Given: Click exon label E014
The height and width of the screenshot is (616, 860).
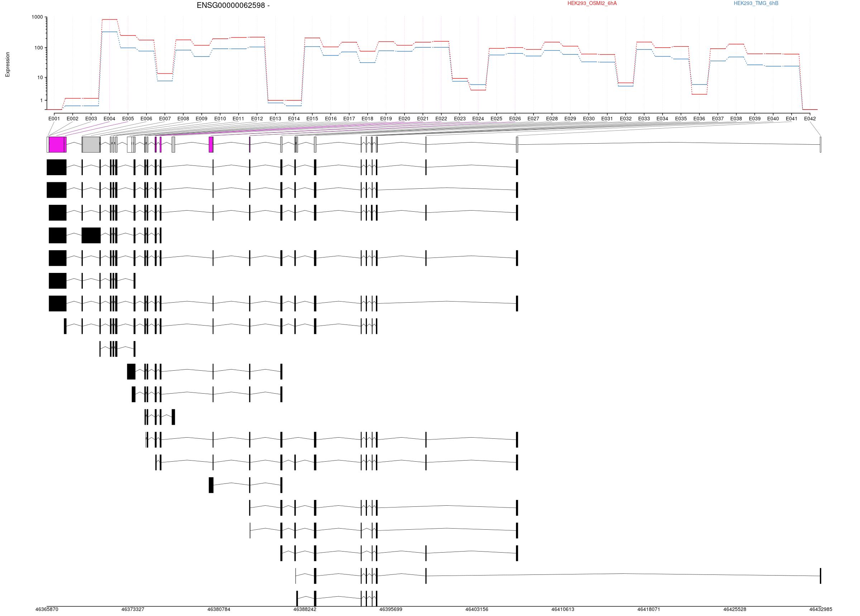Looking at the screenshot, I should click(294, 119).
